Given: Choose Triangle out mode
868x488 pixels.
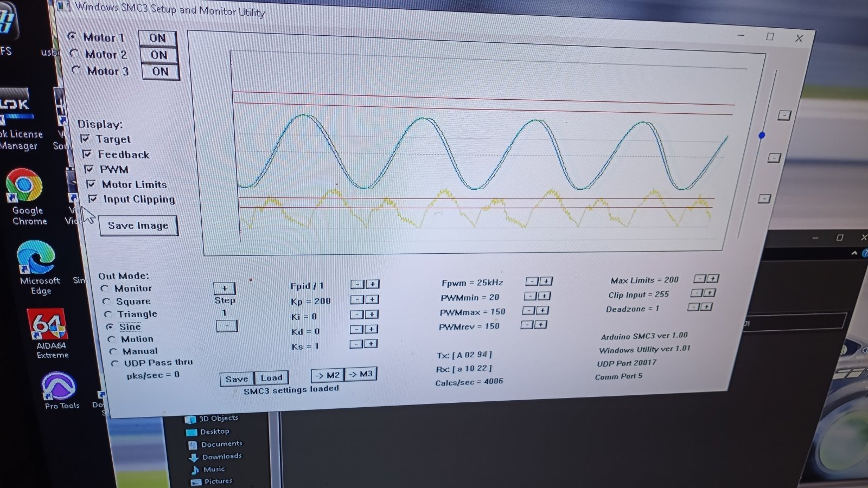Looking at the screenshot, I should (x=108, y=314).
